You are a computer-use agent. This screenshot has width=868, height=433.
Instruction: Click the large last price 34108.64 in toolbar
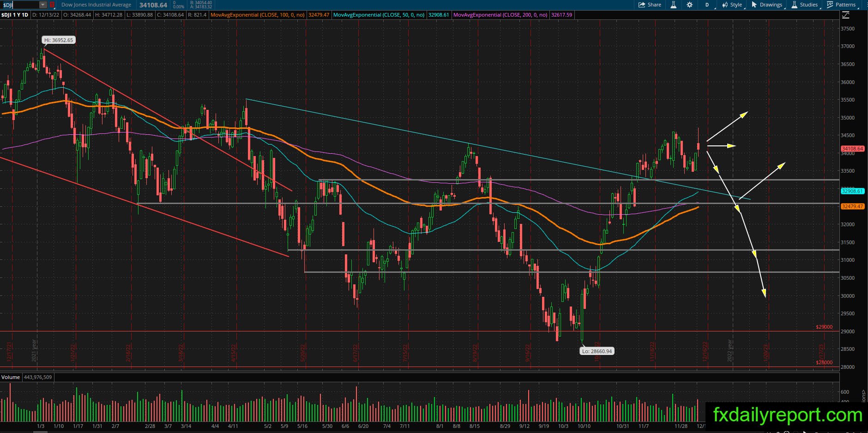click(x=153, y=5)
